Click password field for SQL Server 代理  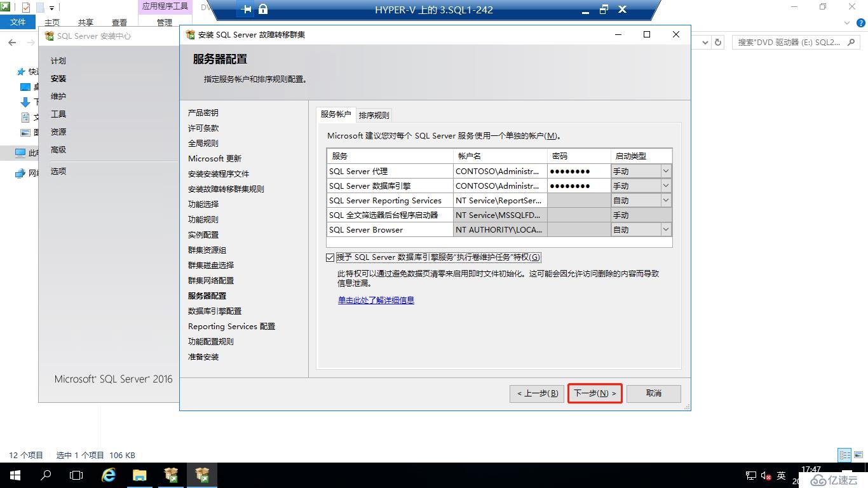(579, 171)
